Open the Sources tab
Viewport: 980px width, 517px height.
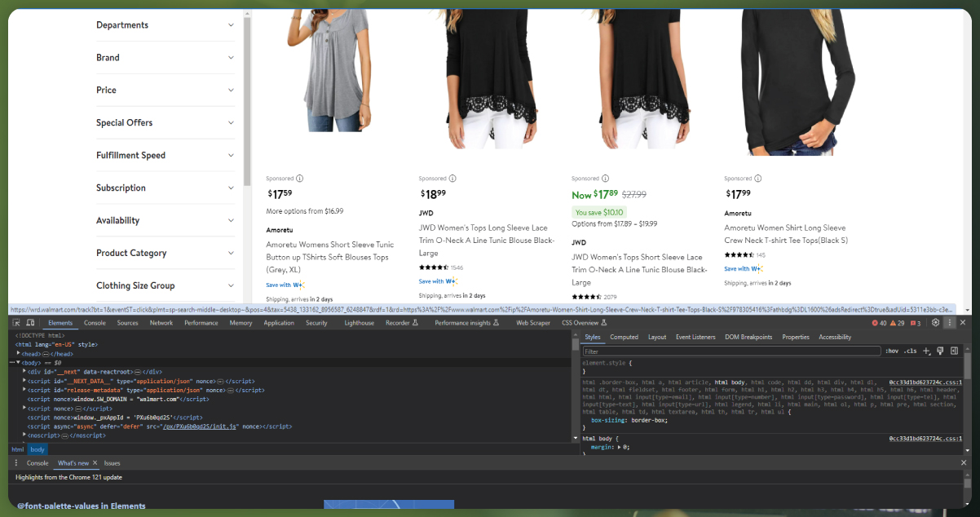coord(127,323)
